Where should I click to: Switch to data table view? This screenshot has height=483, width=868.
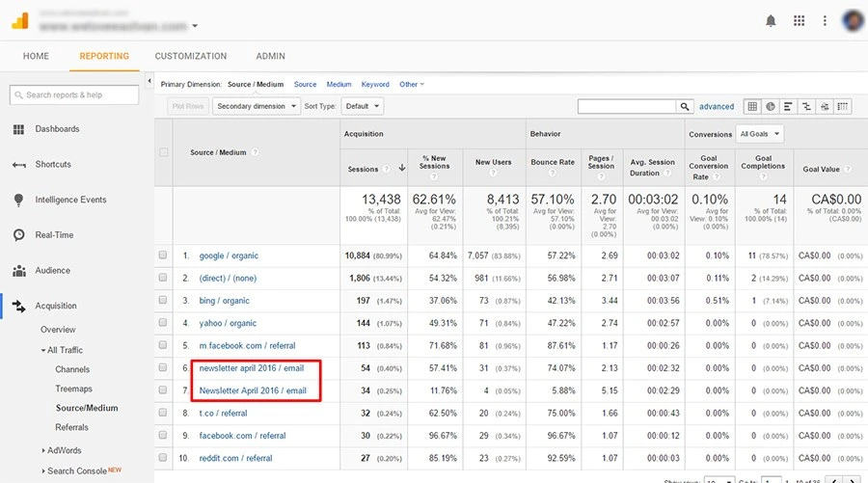(x=751, y=106)
